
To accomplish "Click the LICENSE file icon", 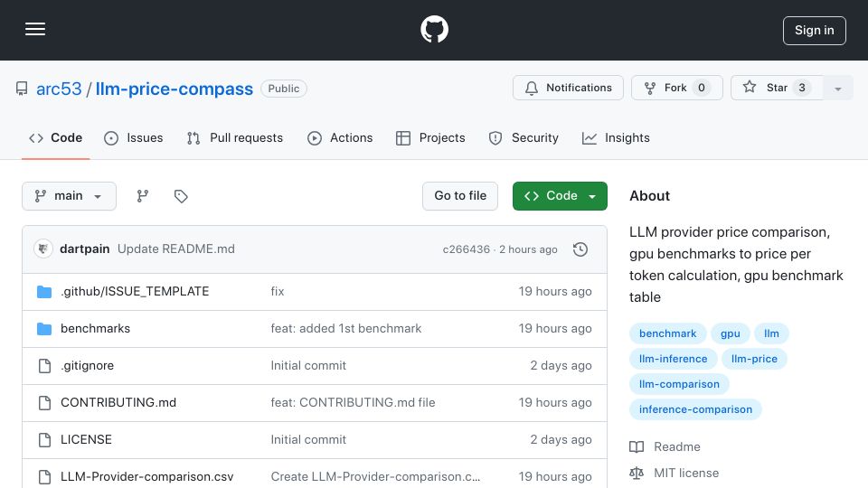I will tap(44, 440).
